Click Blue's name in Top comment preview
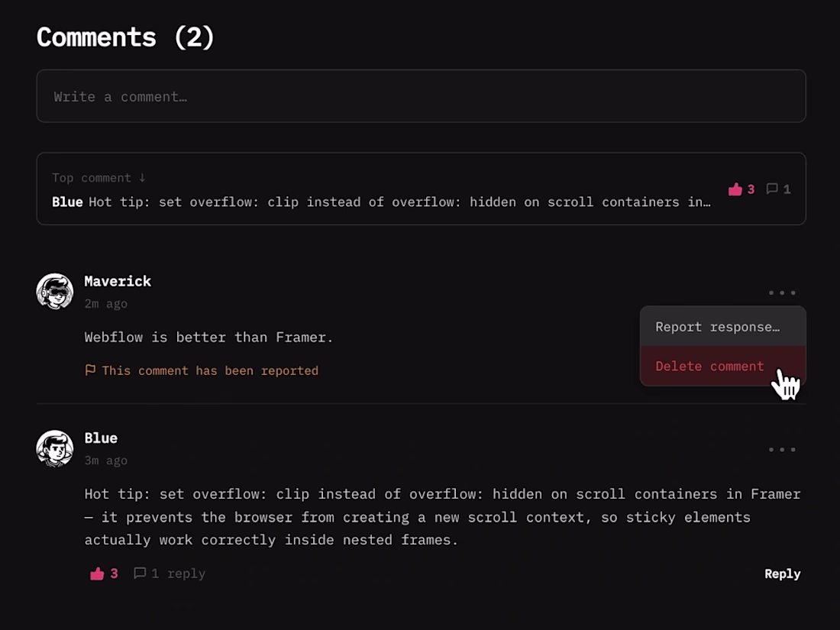Viewport: 840px width, 630px height. tap(67, 202)
